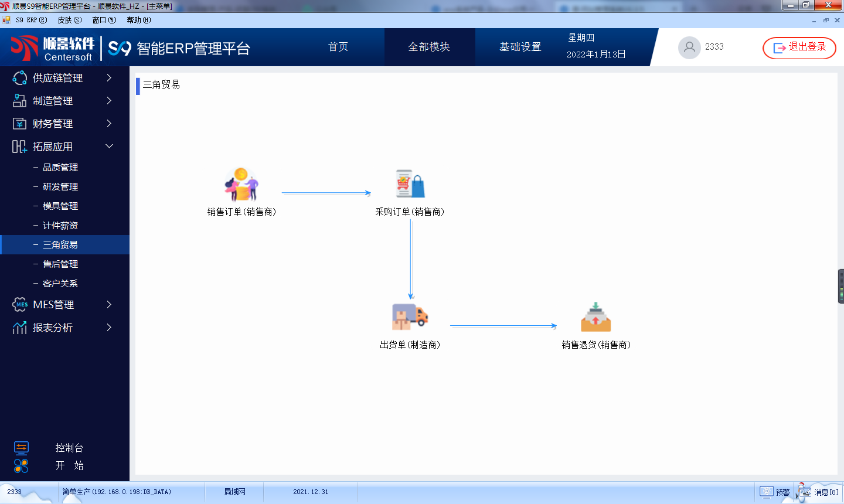Screen dimensions: 844x504
Task: Click the 制造管理 label
Action: coord(53,101)
